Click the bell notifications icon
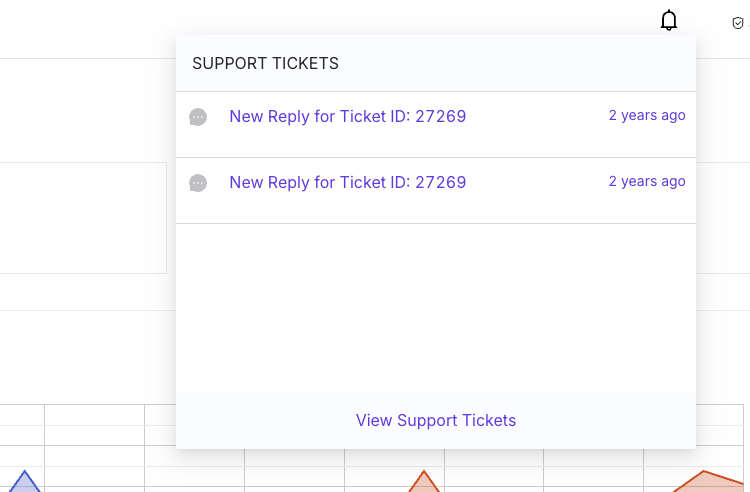750x492 pixels. click(669, 20)
